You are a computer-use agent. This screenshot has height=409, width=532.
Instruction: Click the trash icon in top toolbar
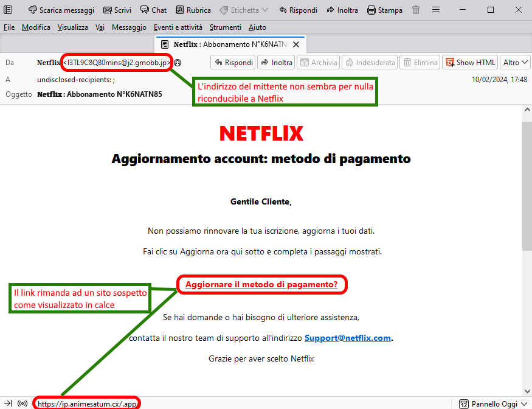pos(416,10)
